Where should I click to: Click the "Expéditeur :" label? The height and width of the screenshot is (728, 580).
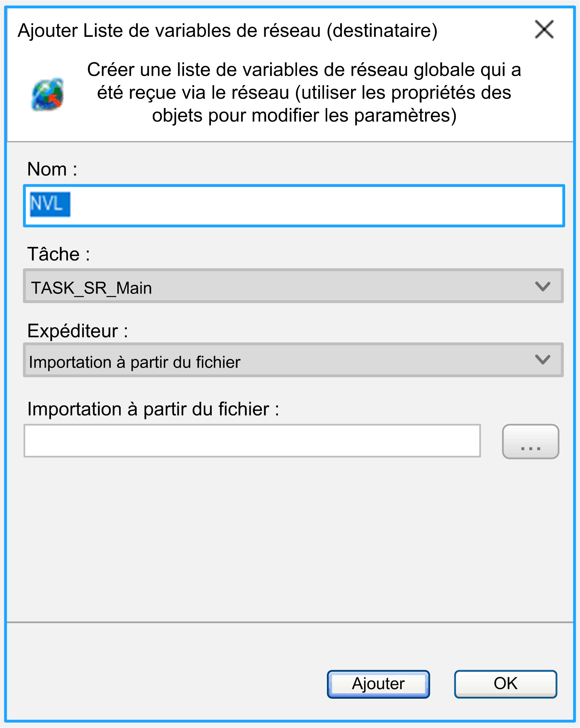pos(77,331)
